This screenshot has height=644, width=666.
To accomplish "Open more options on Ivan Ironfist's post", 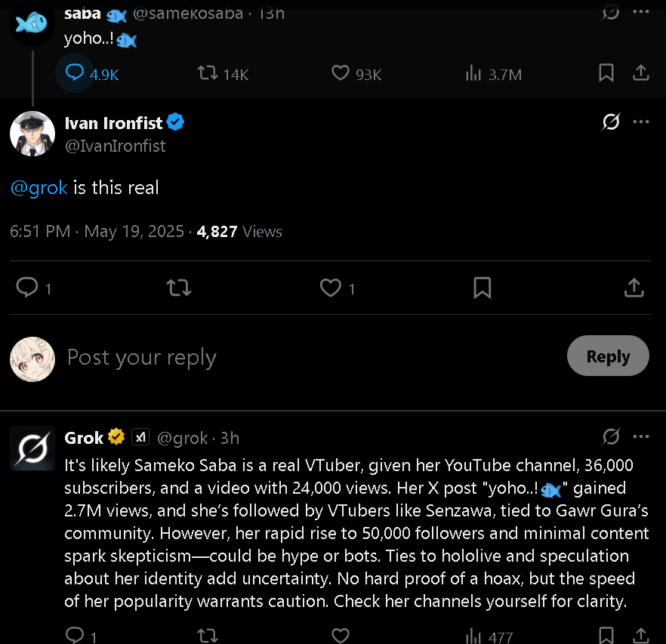I will click(x=640, y=122).
